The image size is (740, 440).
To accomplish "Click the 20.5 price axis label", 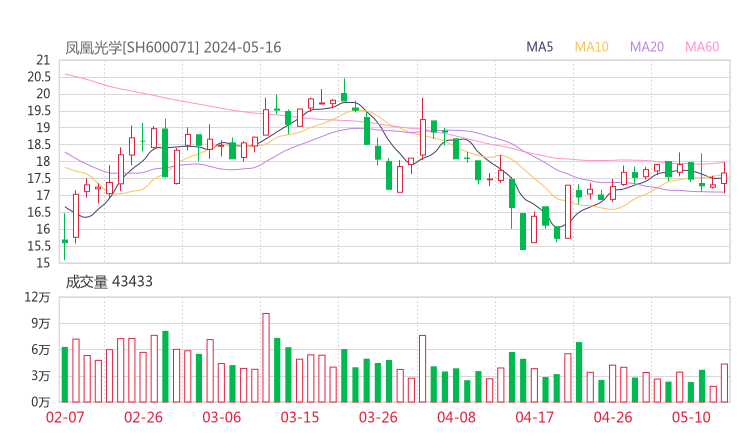I will coord(39,77).
